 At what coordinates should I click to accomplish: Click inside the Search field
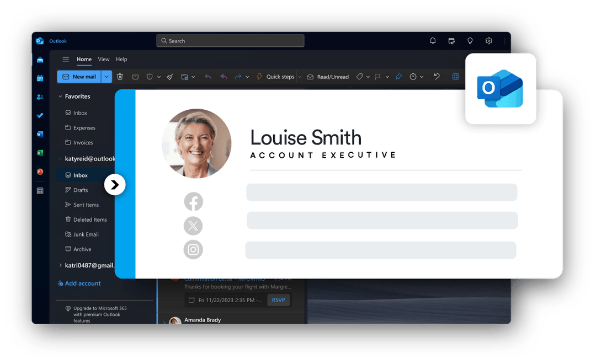coord(230,40)
